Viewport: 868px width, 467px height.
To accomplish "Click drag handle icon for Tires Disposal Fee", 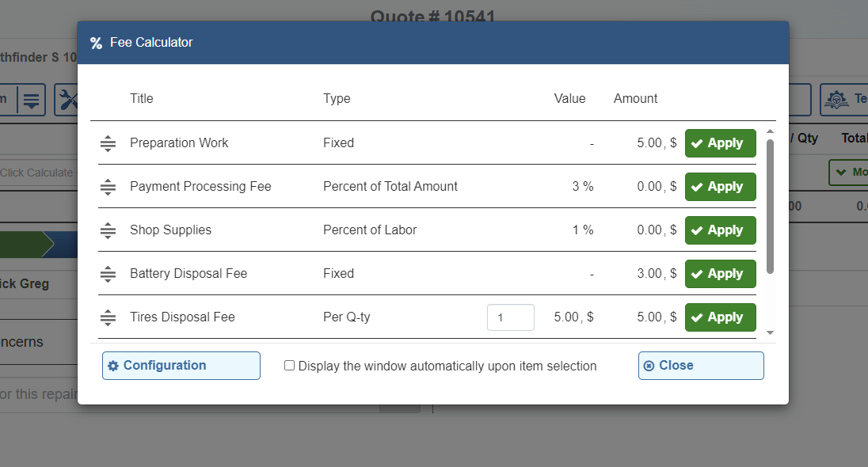I will tap(108, 317).
